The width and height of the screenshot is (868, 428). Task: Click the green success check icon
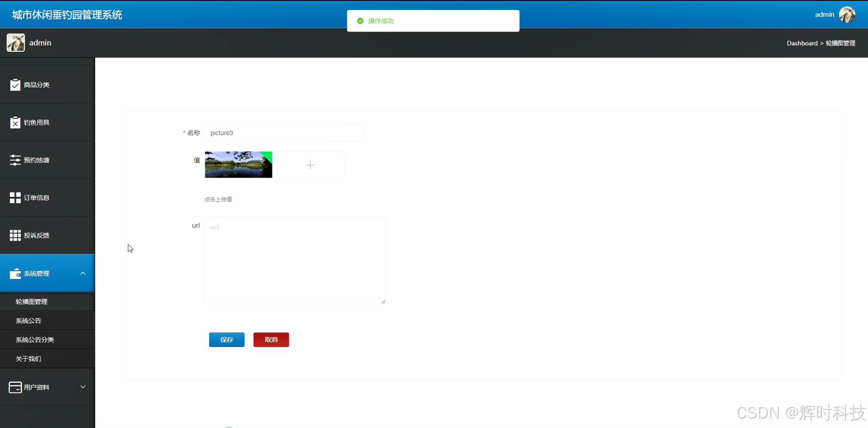point(360,21)
